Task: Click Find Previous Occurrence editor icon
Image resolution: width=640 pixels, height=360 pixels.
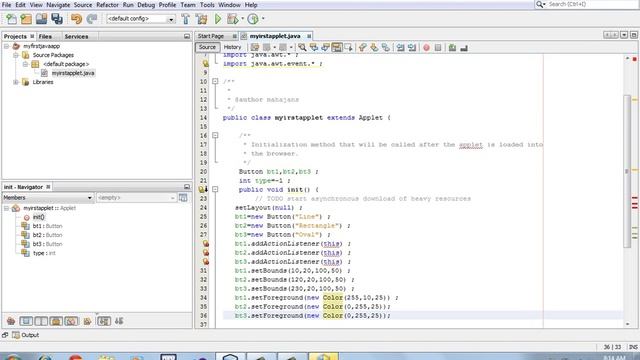Action: tap(313, 48)
